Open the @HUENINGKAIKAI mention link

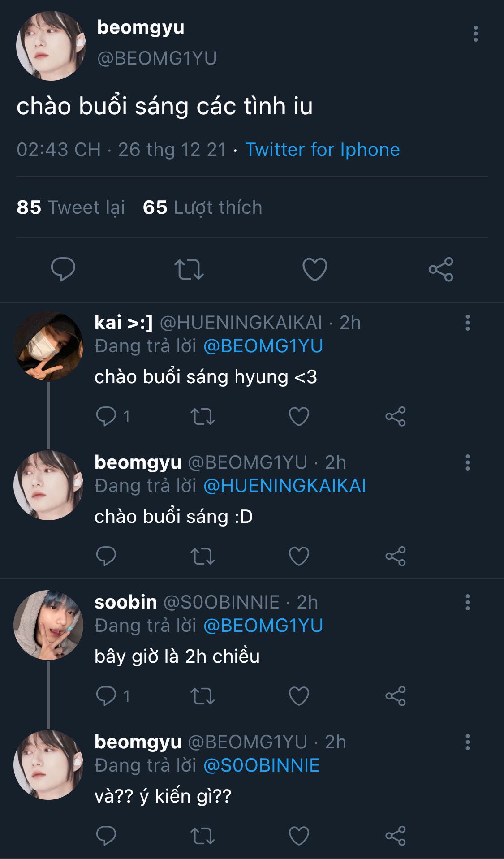point(284,486)
